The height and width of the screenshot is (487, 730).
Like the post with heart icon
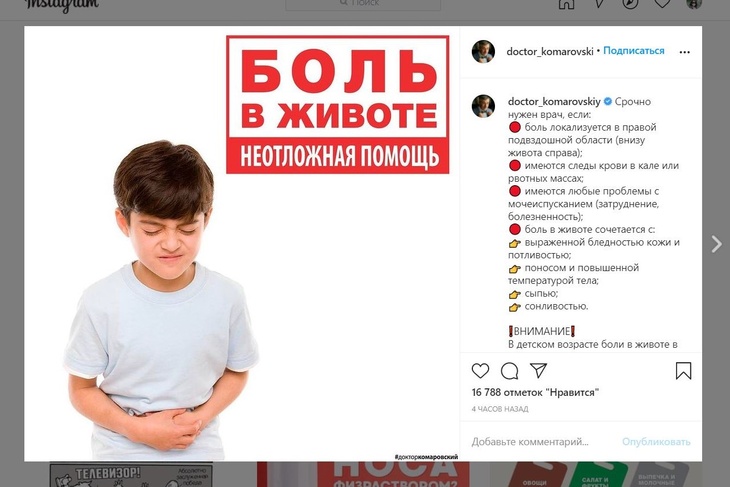(480, 371)
